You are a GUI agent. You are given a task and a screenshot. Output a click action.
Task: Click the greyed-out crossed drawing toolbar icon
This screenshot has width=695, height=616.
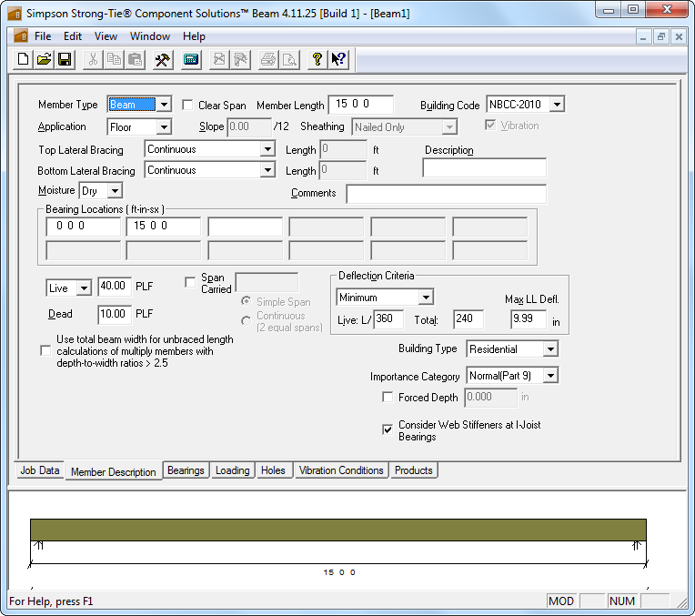click(x=219, y=59)
